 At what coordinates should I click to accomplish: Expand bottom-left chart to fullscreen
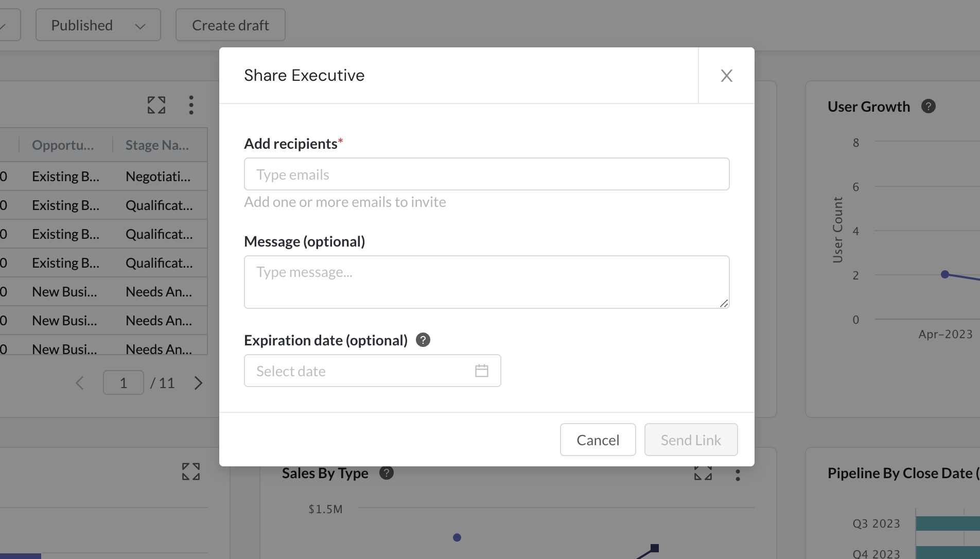click(x=191, y=471)
